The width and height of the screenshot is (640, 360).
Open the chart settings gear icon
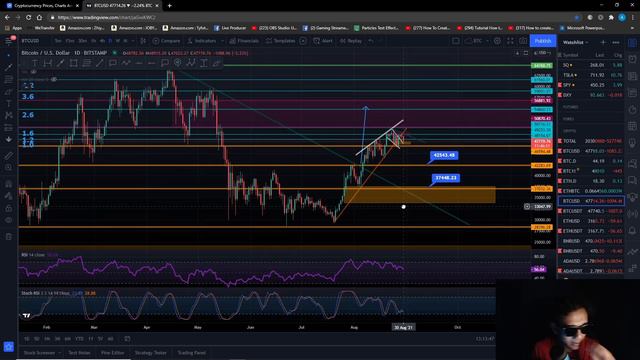(497, 41)
